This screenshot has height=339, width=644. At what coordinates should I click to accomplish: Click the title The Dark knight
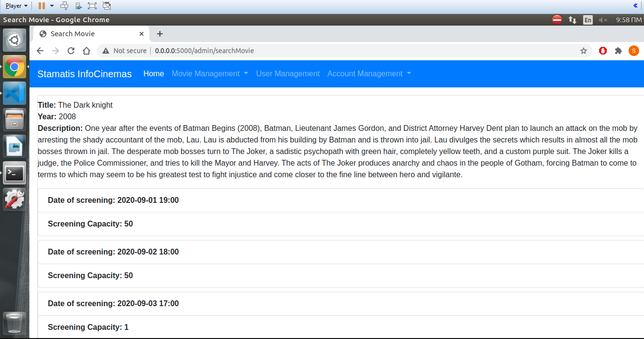[85, 105]
